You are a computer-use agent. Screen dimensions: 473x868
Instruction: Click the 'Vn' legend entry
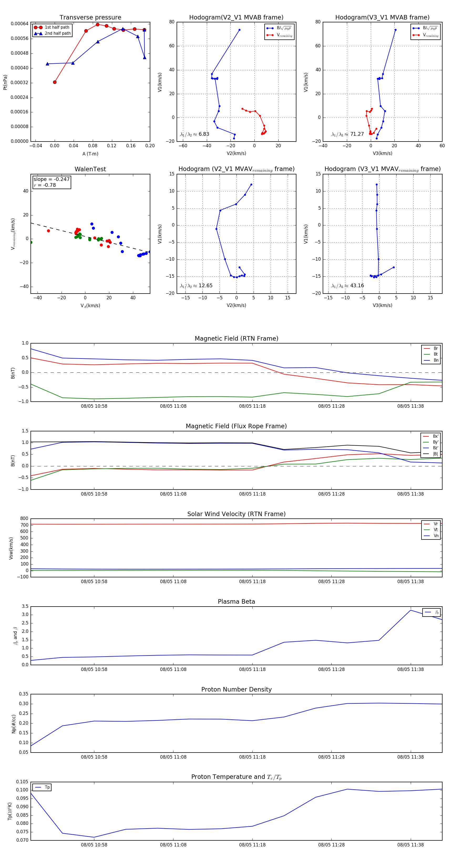pyautogui.click(x=431, y=536)
